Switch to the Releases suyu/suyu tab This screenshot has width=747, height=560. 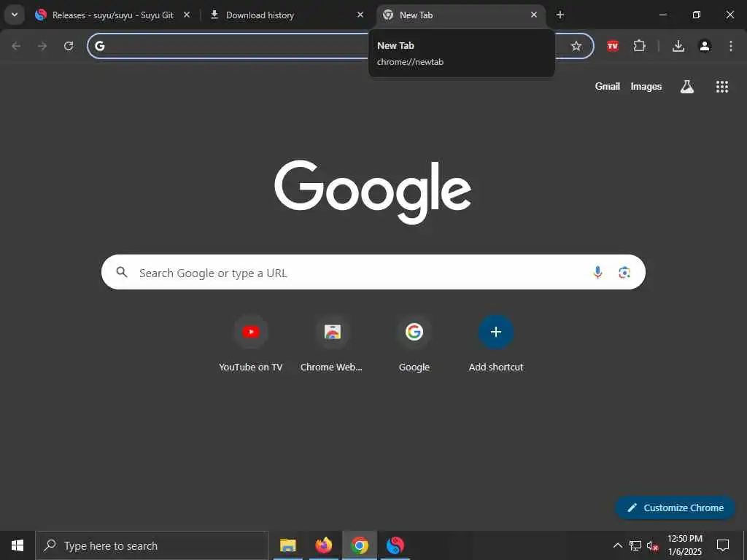(112, 15)
